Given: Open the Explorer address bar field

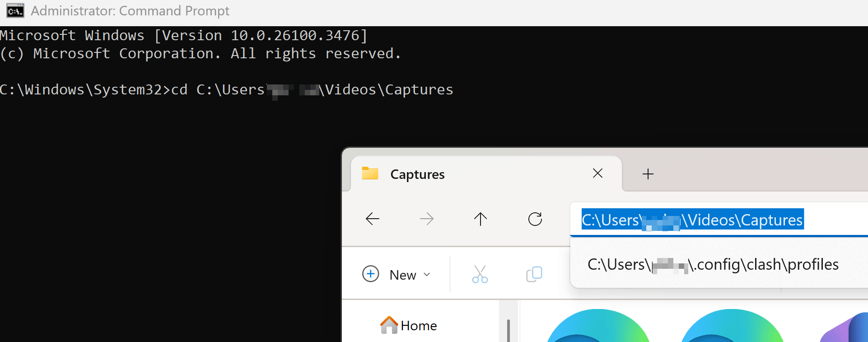Looking at the screenshot, I should coord(692,220).
